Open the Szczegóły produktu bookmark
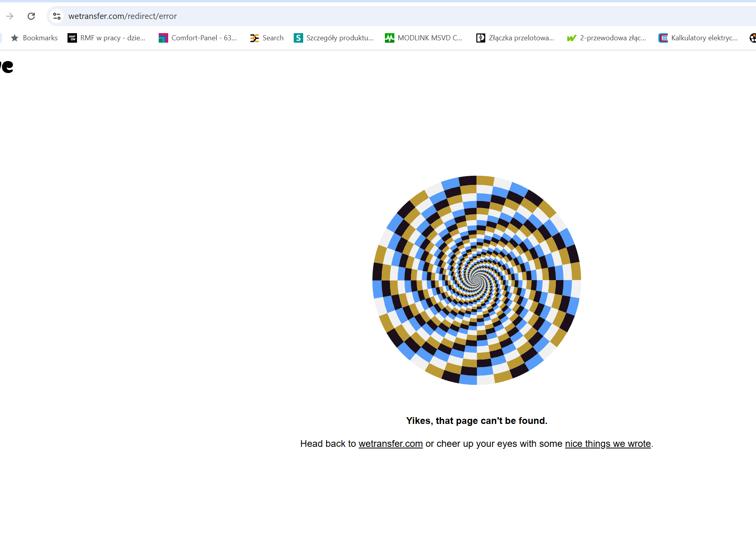 tap(334, 38)
